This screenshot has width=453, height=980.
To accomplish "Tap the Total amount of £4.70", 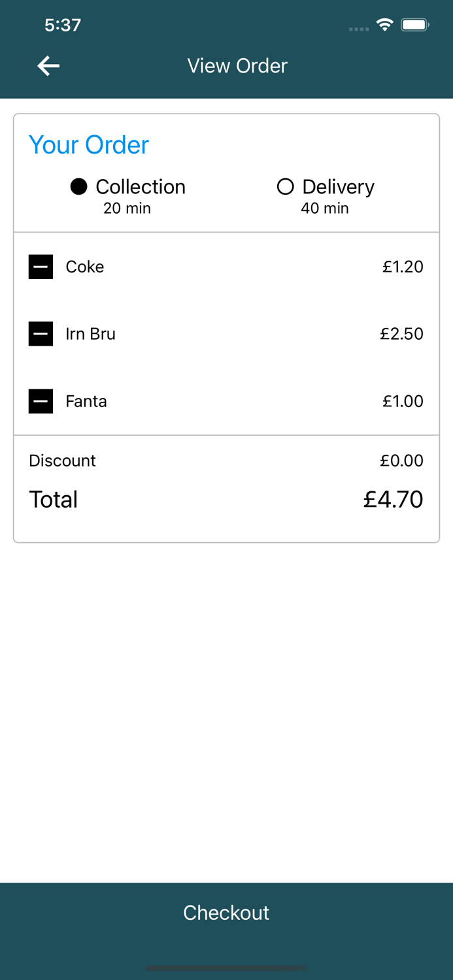I will tap(394, 498).
